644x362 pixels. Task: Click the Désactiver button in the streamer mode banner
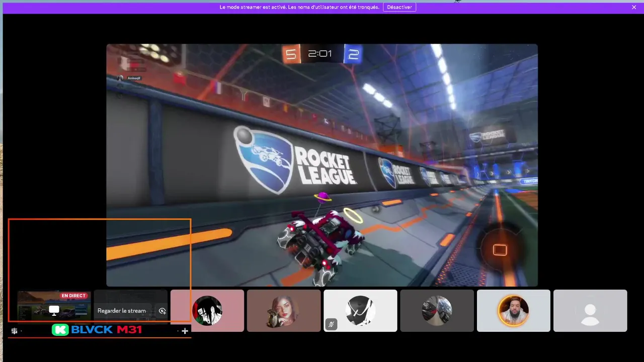pos(399,7)
